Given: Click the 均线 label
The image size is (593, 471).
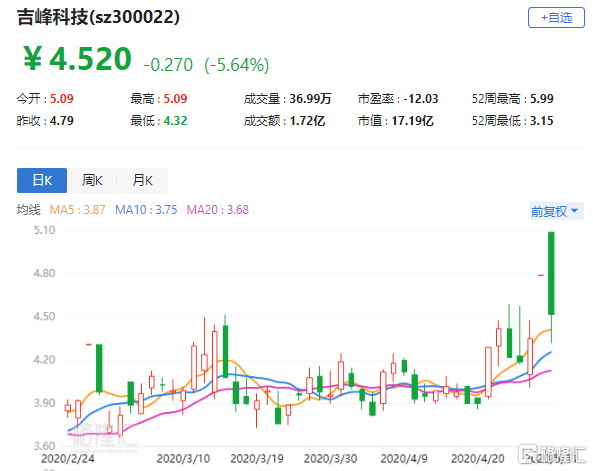Looking at the screenshot, I should coord(28,210).
